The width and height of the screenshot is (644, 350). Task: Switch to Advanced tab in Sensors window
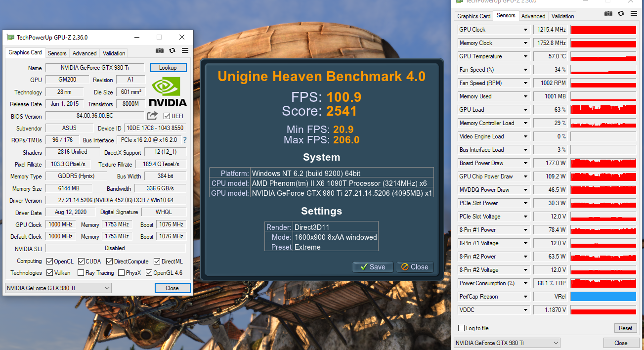[x=533, y=16]
